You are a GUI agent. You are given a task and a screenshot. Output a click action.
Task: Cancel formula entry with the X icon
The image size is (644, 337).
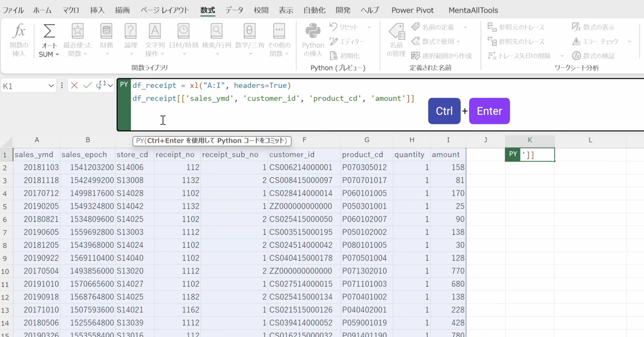[x=74, y=86]
